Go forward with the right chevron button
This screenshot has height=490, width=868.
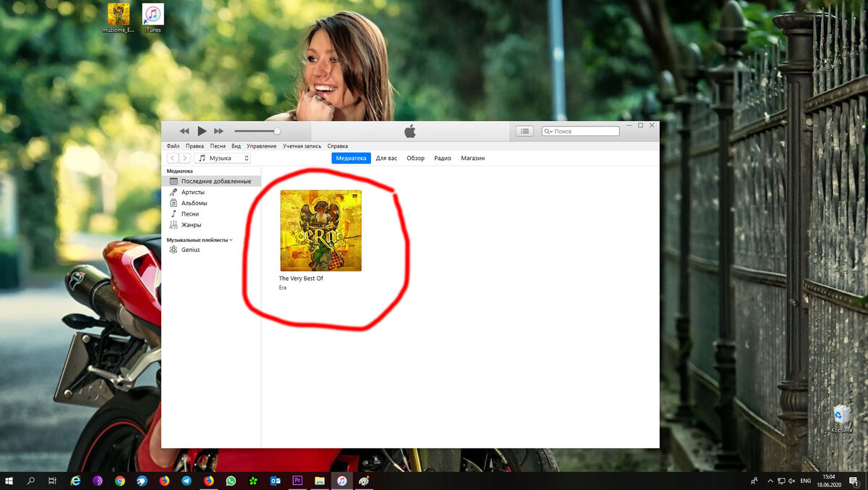[185, 158]
